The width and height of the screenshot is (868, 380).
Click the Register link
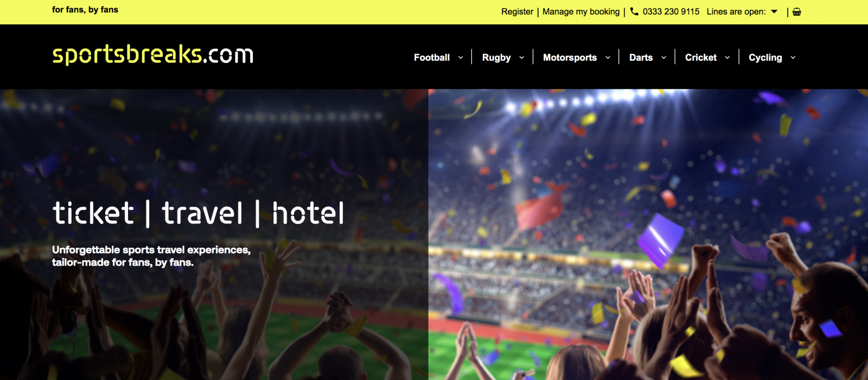(517, 11)
